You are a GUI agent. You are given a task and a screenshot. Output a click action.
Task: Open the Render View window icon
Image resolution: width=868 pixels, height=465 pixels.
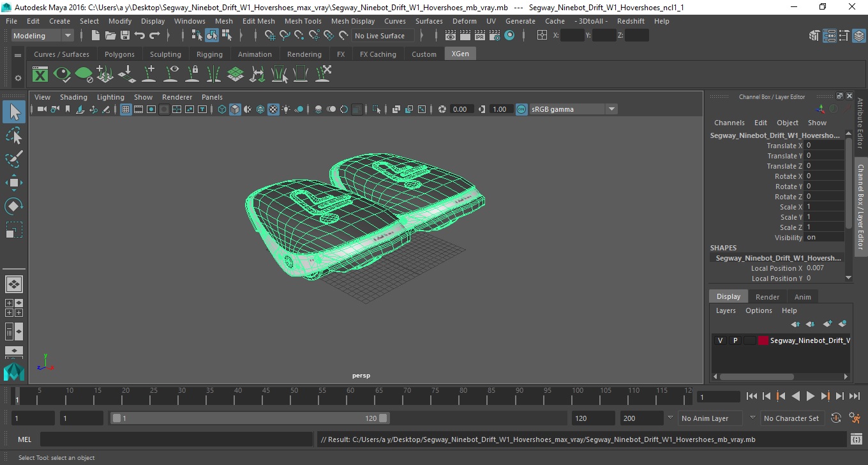pos(451,36)
